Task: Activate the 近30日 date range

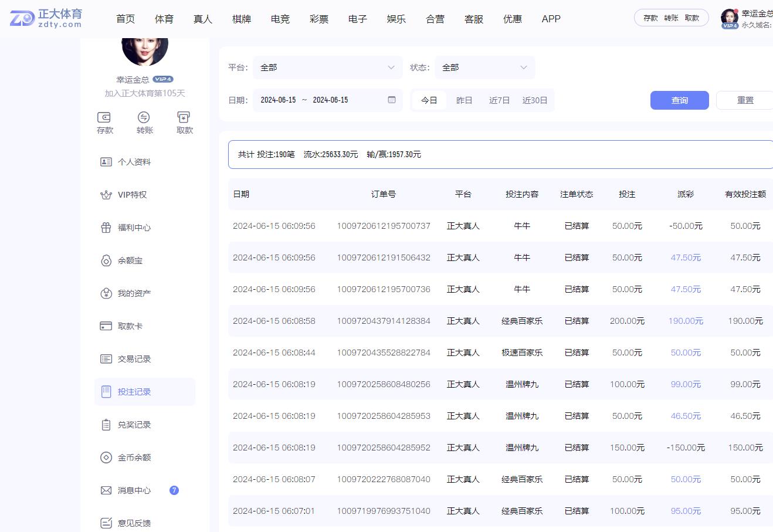Action: [x=535, y=100]
